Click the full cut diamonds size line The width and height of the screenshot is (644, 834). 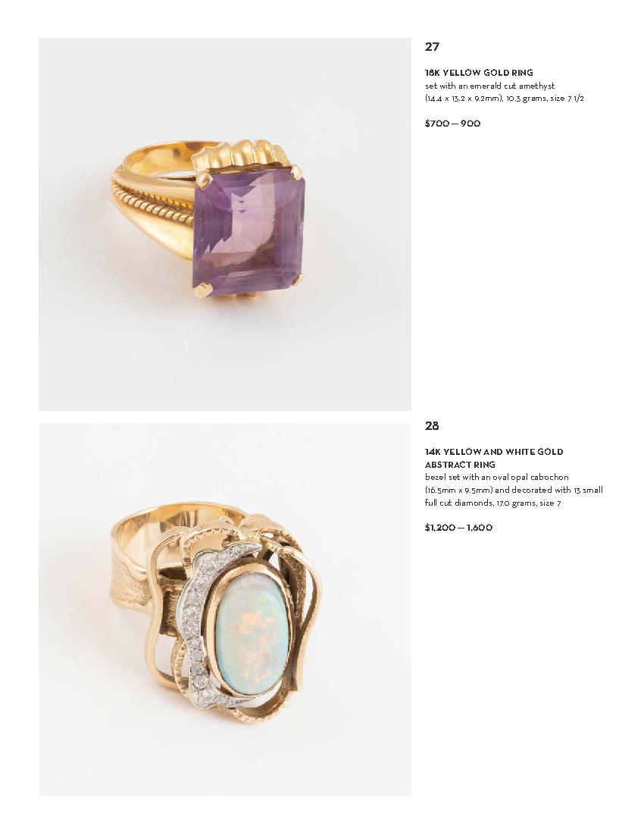[x=492, y=503]
